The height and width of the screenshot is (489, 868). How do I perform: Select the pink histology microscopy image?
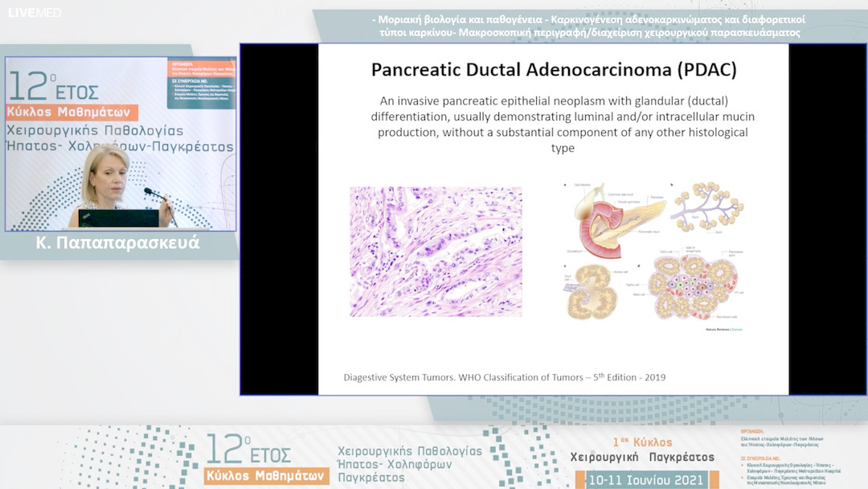436,251
